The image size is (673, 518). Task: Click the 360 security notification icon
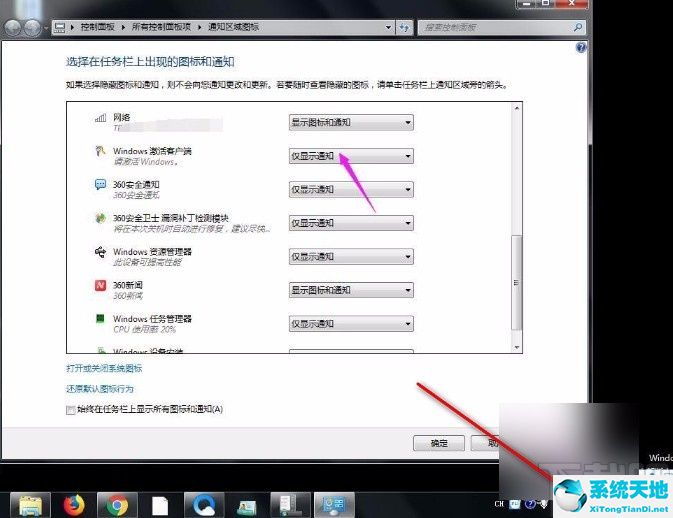[x=100, y=186]
